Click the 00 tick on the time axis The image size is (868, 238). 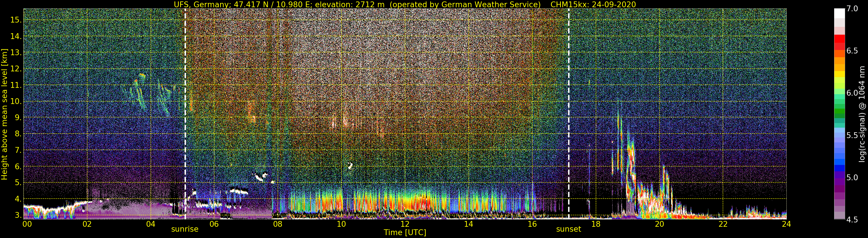click(x=27, y=224)
